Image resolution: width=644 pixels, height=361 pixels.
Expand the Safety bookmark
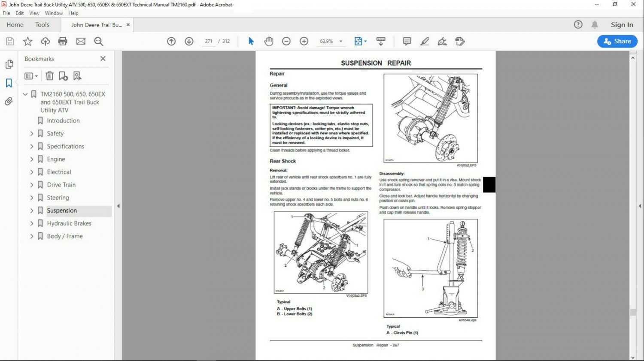pos(32,133)
